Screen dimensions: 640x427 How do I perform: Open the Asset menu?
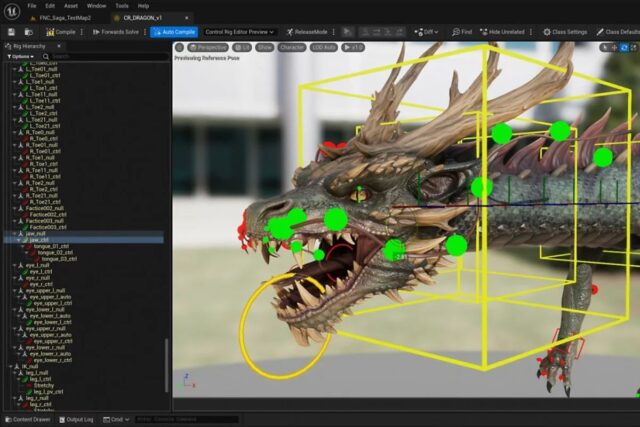[71, 6]
